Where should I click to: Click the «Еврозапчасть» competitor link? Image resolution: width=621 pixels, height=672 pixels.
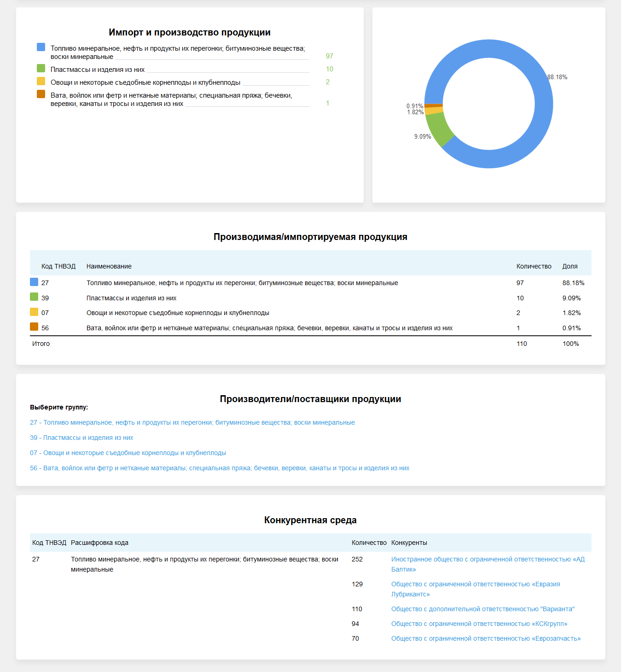click(486, 638)
